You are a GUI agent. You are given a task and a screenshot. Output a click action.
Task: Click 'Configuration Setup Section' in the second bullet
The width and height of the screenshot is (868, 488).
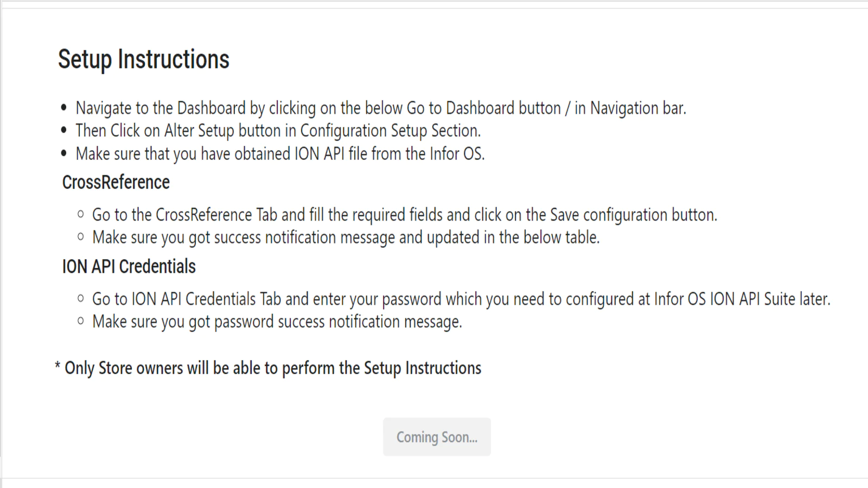pos(389,131)
